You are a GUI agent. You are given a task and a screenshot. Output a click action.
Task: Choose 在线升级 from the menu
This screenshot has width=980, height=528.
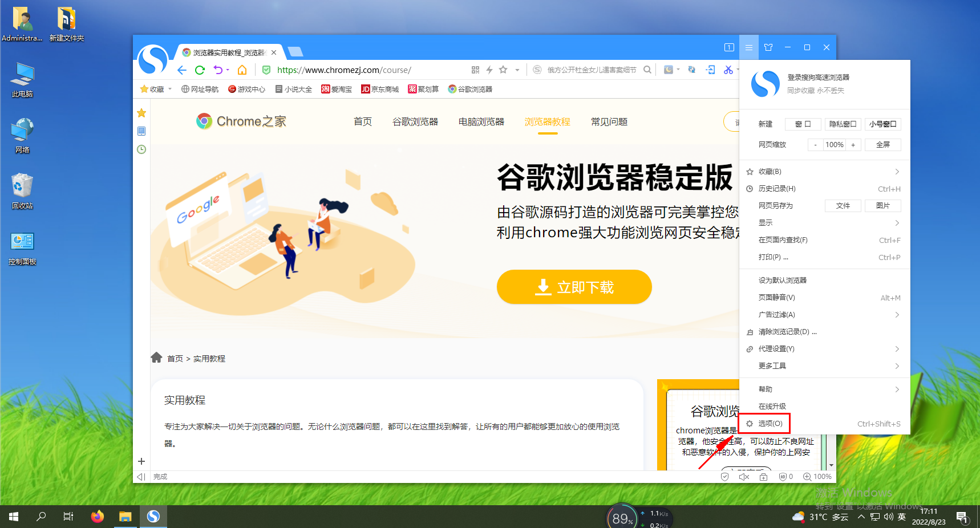pyautogui.click(x=824, y=407)
